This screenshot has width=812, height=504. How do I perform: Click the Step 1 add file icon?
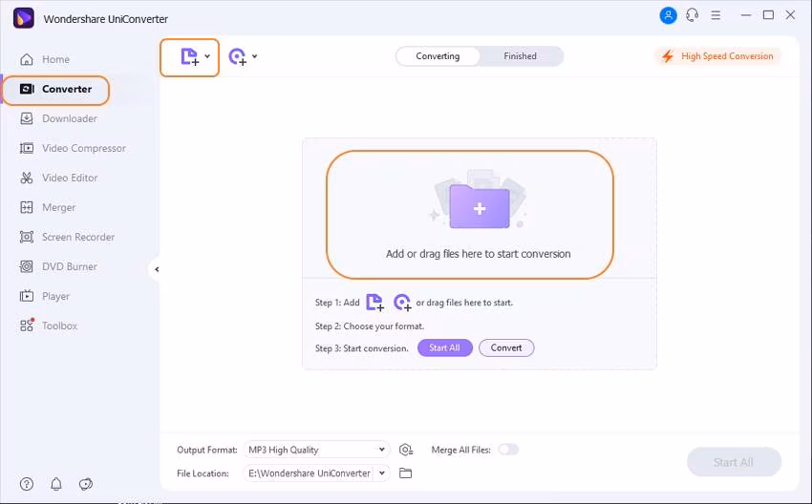click(x=374, y=303)
